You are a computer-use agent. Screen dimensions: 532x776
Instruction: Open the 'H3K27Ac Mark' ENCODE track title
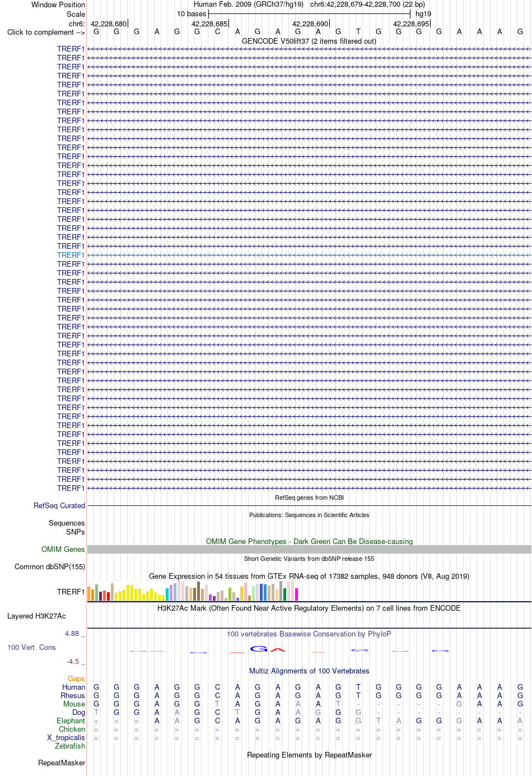(309, 608)
